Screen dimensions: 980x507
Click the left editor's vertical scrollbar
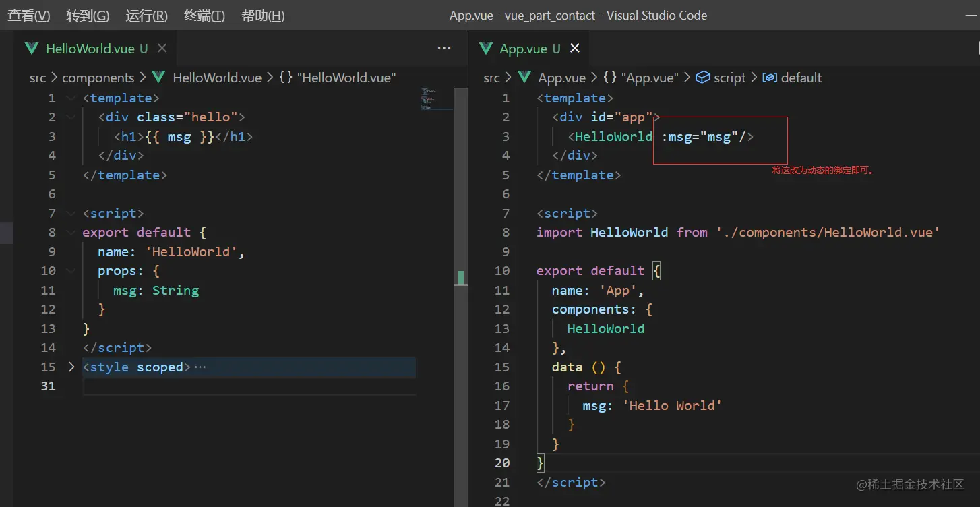click(x=461, y=297)
